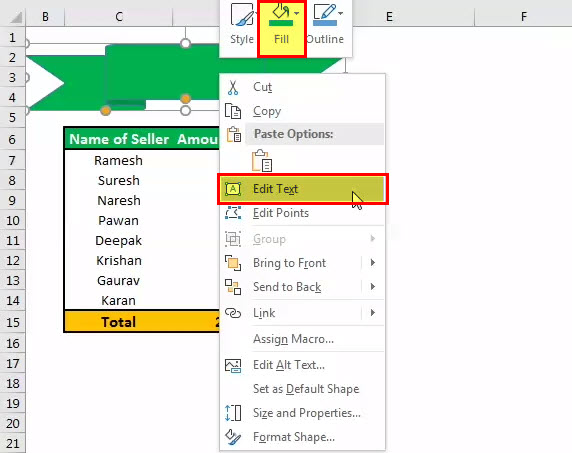This screenshot has height=453, width=572.
Task: Click the cell containing Krishan
Action: coord(118,261)
